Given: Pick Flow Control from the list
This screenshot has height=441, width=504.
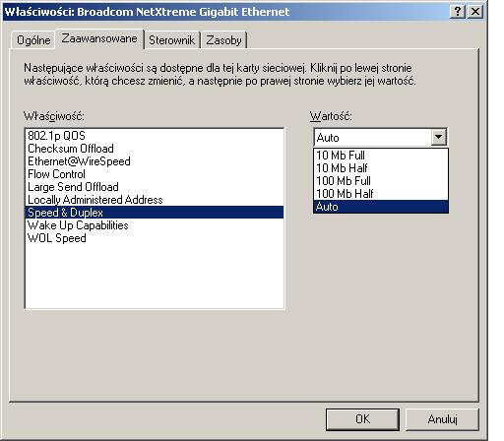Looking at the screenshot, I should pyautogui.click(x=155, y=173).
